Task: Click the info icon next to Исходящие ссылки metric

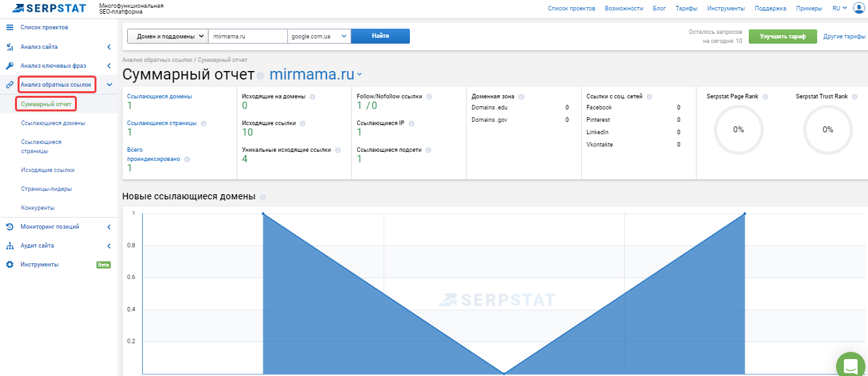Action: [302, 123]
